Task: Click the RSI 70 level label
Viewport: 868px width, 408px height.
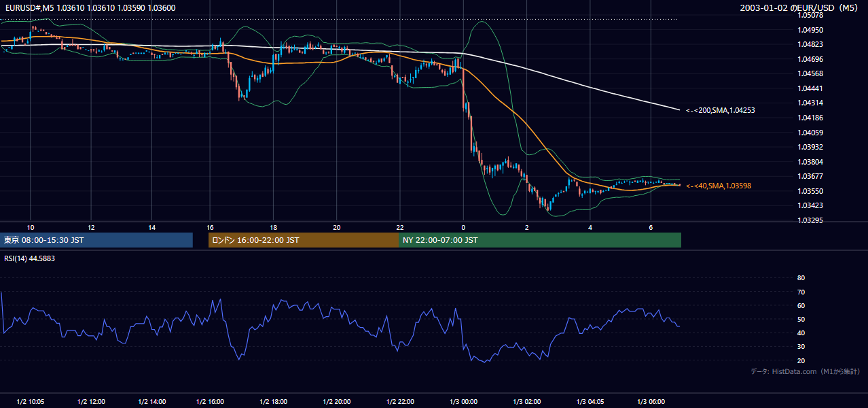Action: pos(801,292)
